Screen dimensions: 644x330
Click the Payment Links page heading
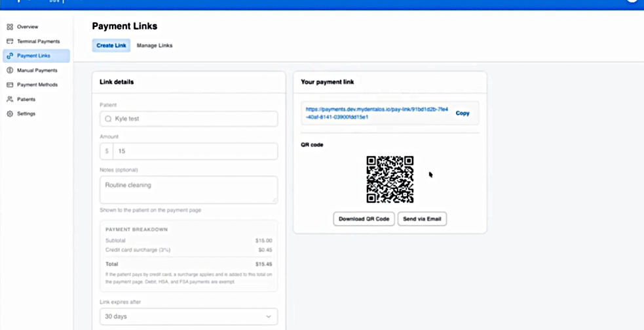coord(124,26)
